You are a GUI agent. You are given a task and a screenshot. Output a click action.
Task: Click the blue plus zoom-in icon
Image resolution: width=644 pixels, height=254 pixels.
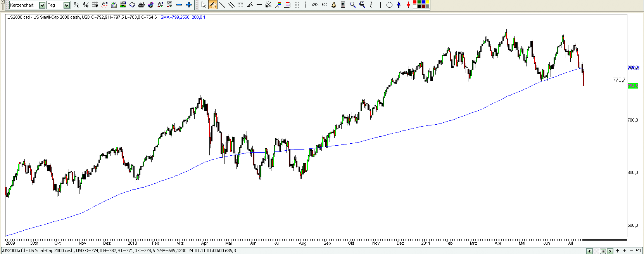tap(189, 5)
